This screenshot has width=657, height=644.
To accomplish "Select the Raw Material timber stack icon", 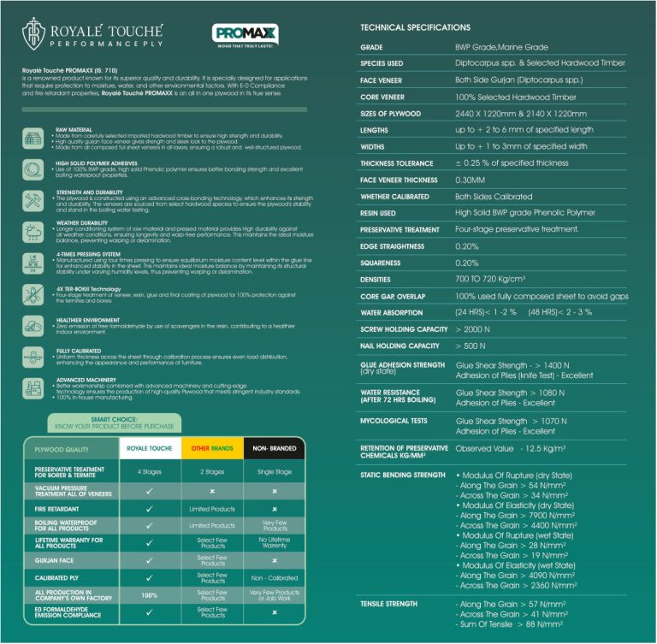I will pyautogui.click(x=33, y=139).
